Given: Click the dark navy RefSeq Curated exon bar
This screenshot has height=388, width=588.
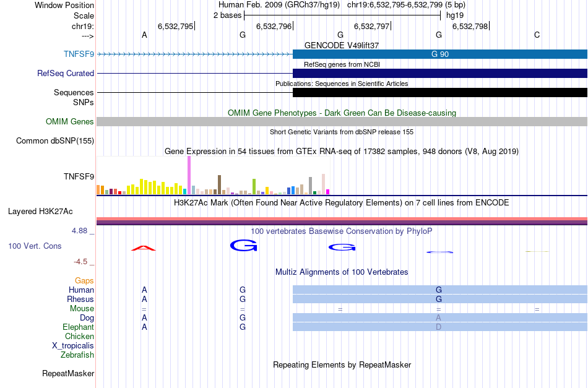Looking at the screenshot, I should pos(440,73).
